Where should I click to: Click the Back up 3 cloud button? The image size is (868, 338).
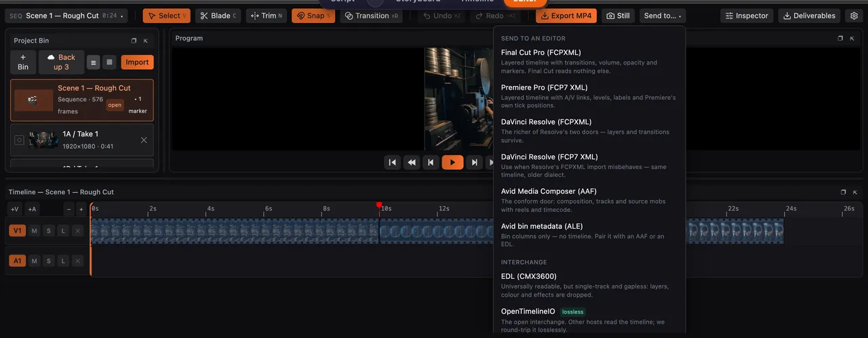(62, 62)
